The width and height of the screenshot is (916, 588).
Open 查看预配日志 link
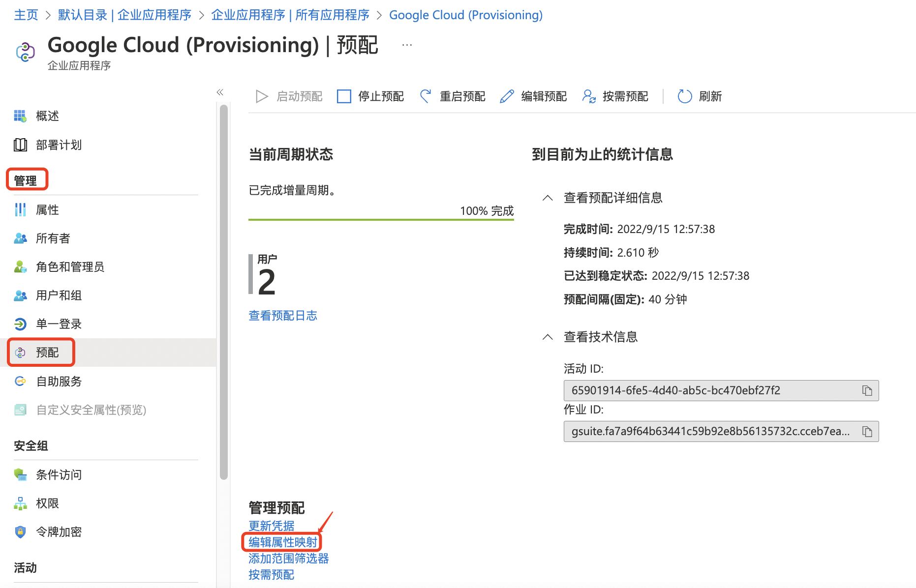pyautogui.click(x=283, y=316)
